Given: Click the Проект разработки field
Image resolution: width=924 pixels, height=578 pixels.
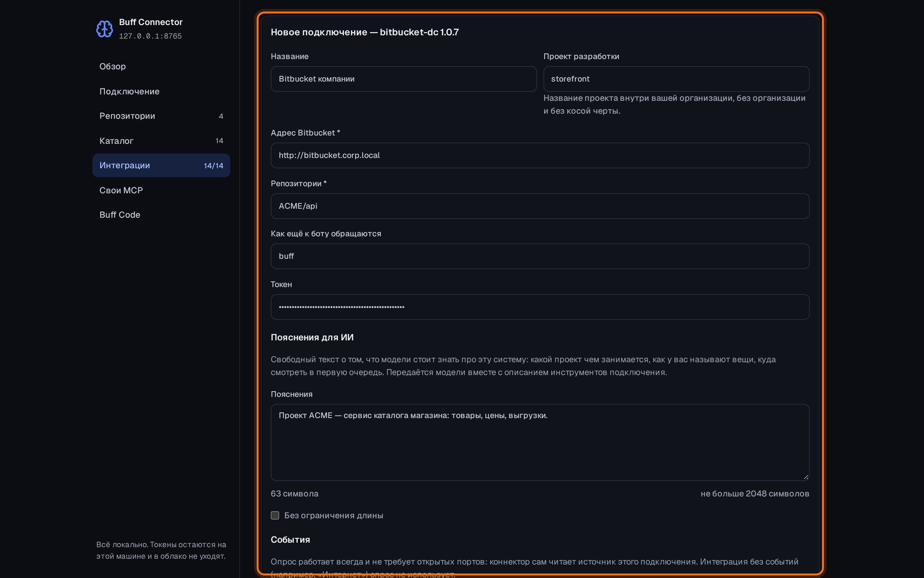Looking at the screenshot, I should coord(676,79).
